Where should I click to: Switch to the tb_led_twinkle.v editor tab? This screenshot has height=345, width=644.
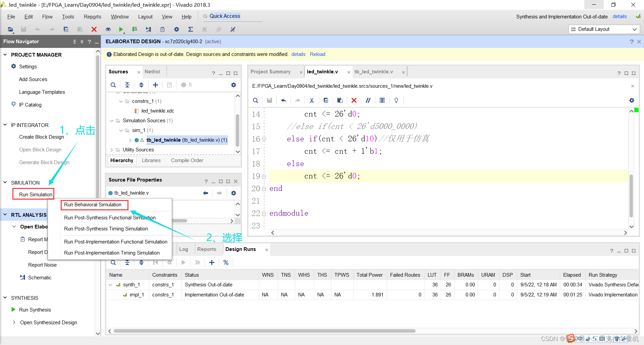point(374,72)
